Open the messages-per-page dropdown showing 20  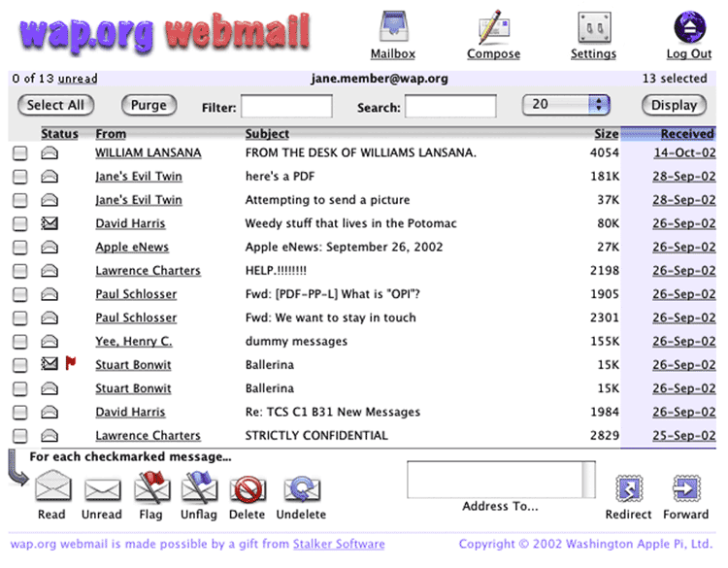pos(566,105)
